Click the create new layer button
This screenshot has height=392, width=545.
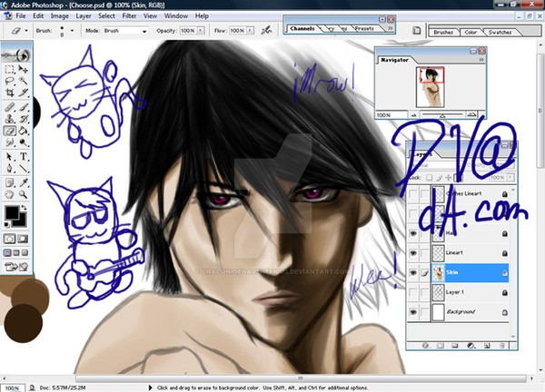[x=487, y=346]
